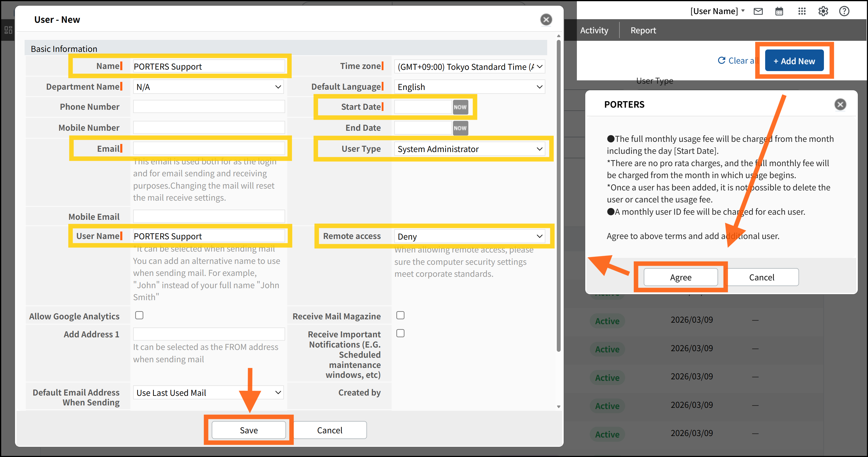Screen dimensions: 868x457
Task: Check Receive Important Notifications box
Action: (x=400, y=333)
